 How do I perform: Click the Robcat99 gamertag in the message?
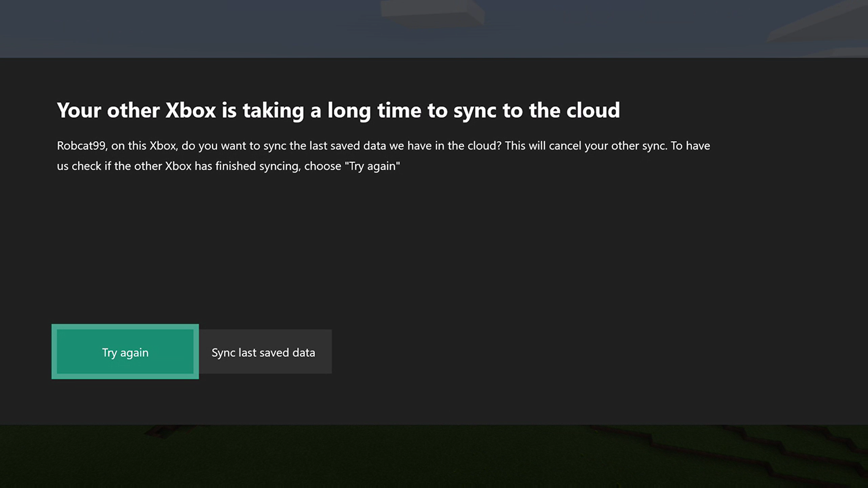click(x=81, y=146)
